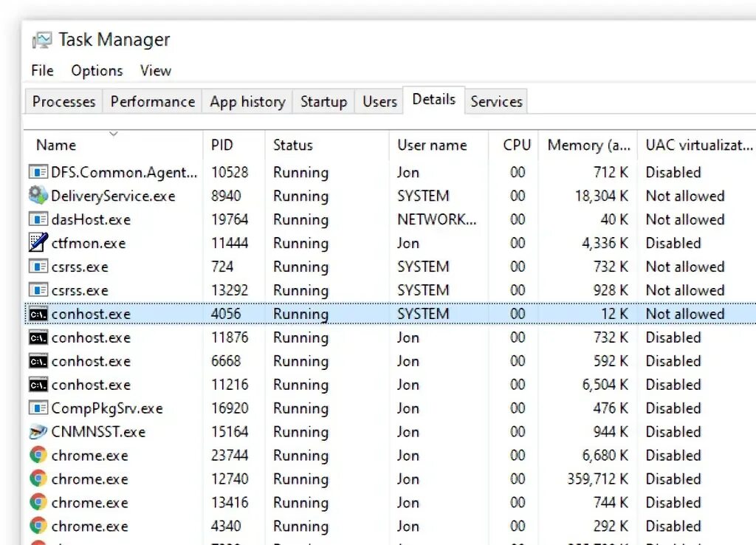756x545 pixels.
Task: Click the DFS.Common.Agent process icon
Action: point(38,172)
